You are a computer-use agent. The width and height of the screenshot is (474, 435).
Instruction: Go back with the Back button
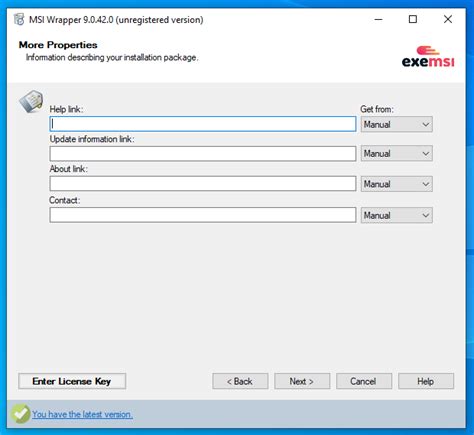240,381
